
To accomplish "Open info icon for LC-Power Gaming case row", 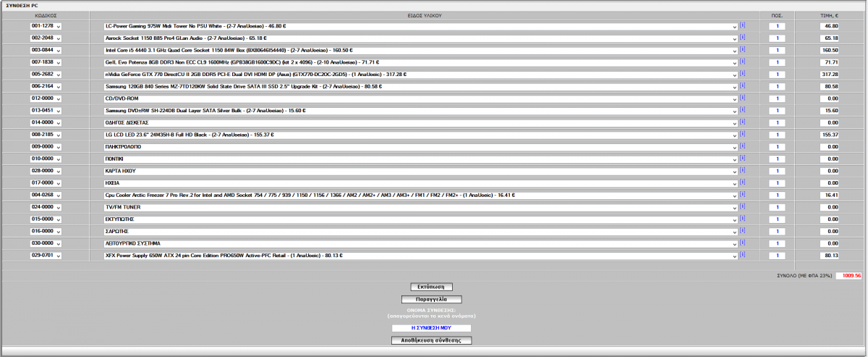I will pyautogui.click(x=742, y=25).
